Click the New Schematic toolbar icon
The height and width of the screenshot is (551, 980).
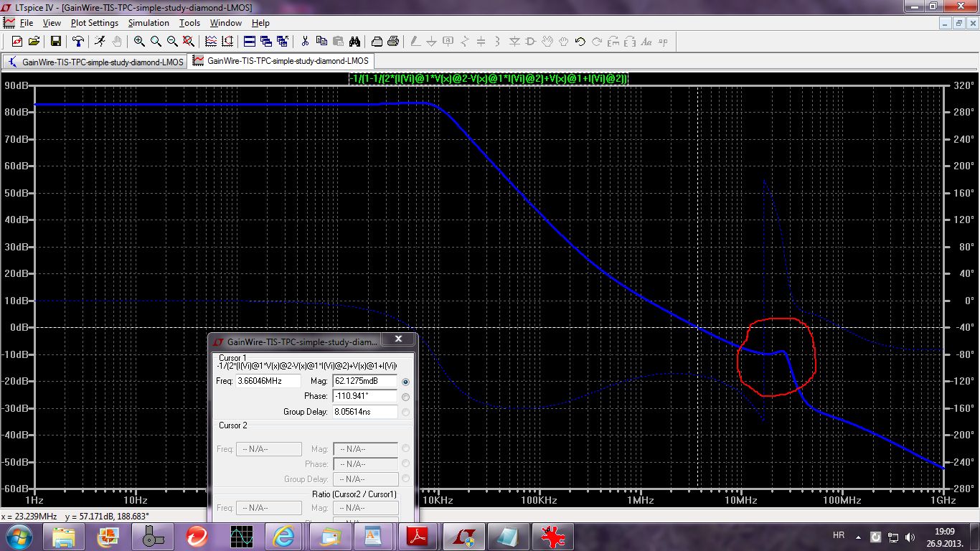17,42
